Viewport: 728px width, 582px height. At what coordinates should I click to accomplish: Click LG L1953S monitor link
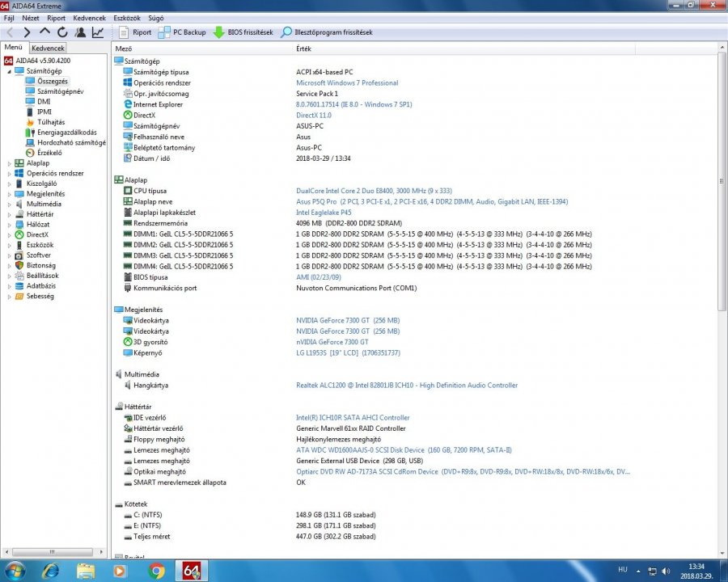point(348,352)
